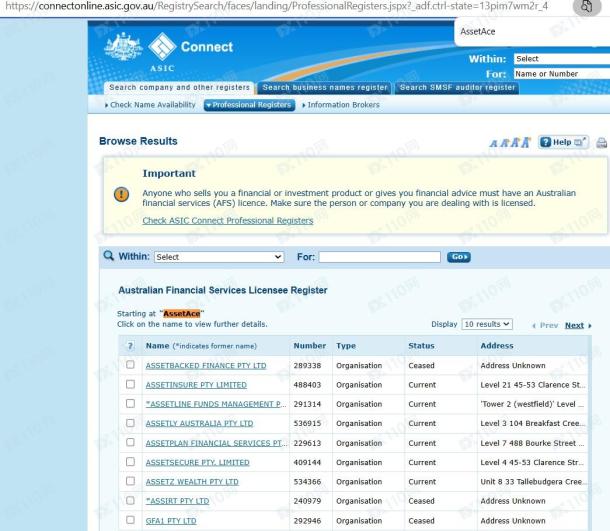Click the Status column header

tap(421, 345)
